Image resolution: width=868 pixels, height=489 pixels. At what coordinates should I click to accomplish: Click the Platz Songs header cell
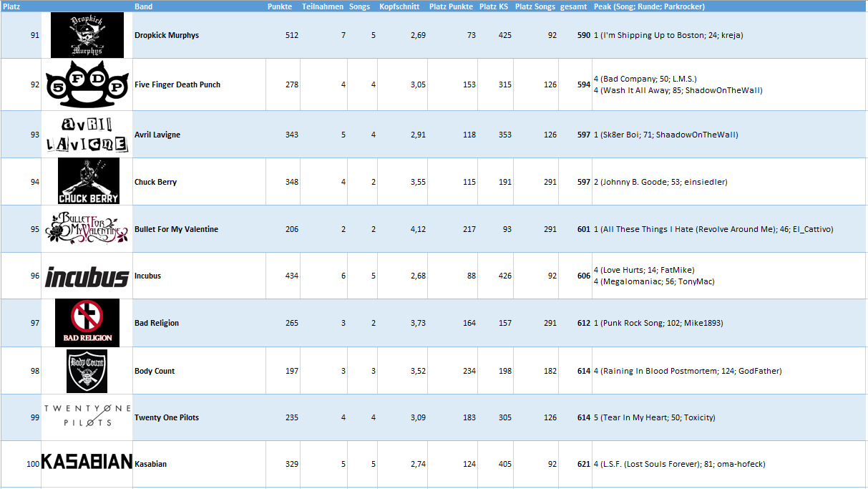coord(535,6)
